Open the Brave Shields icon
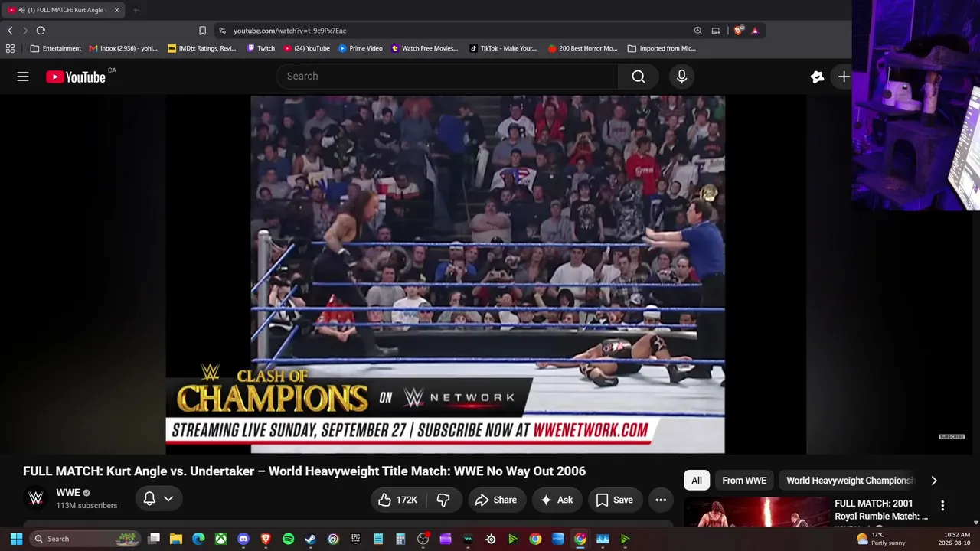 [x=739, y=31]
